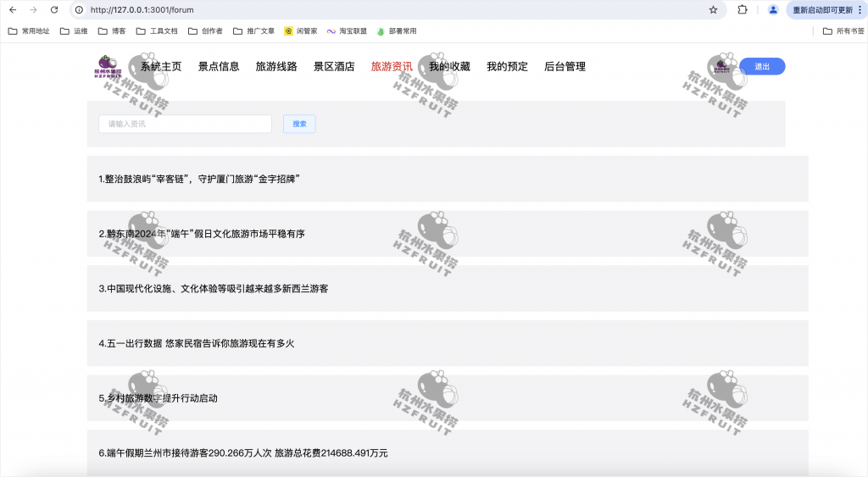
Task: Open the 推广文章 bookmark folder
Action: tap(254, 31)
